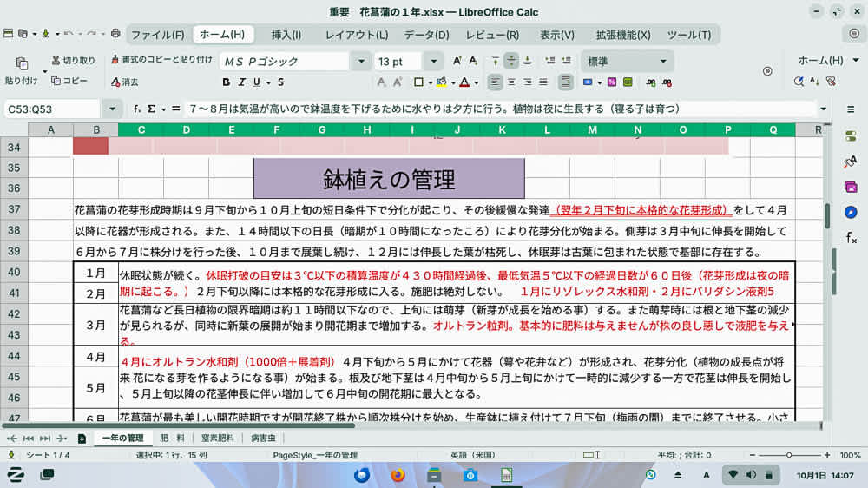Open the sidebar Functions (fx) panel
868x488 pixels.
point(851,238)
